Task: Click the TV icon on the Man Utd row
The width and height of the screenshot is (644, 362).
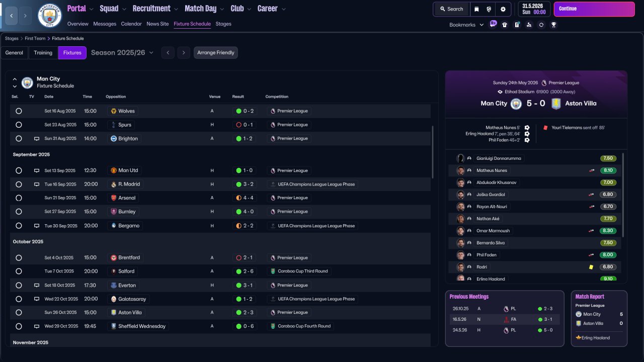Action: click(36, 170)
